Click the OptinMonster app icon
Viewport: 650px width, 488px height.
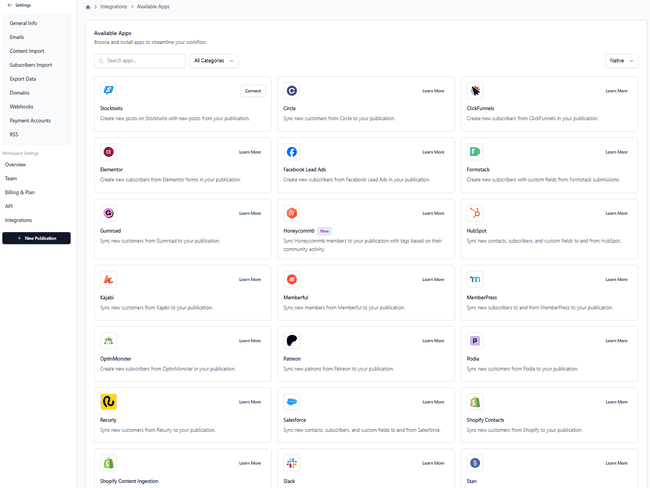pyautogui.click(x=108, y=341)
